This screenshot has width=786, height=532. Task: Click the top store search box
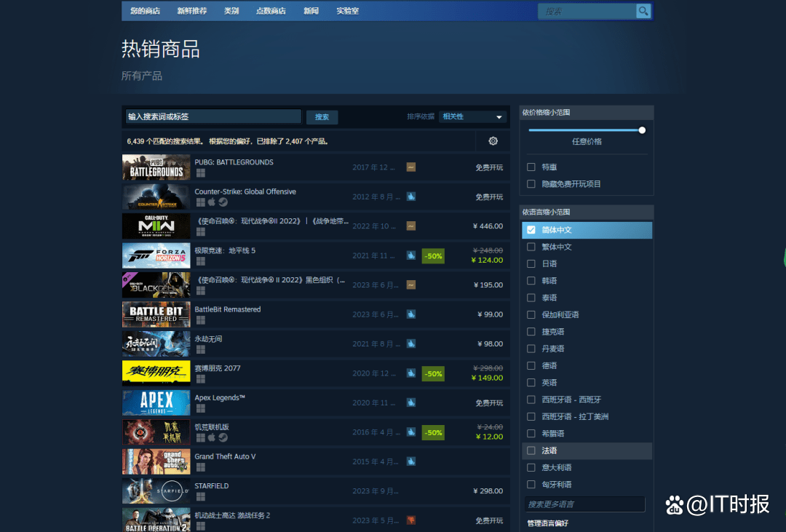587,11
